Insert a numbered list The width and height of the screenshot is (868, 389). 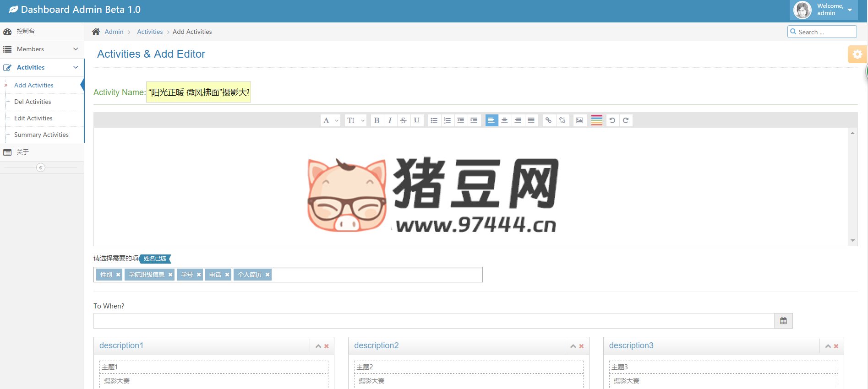[448, 120]
